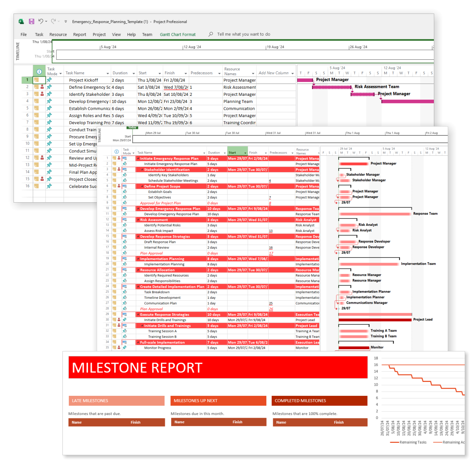Select the Gantt Chart Format tab

point(178,35)
